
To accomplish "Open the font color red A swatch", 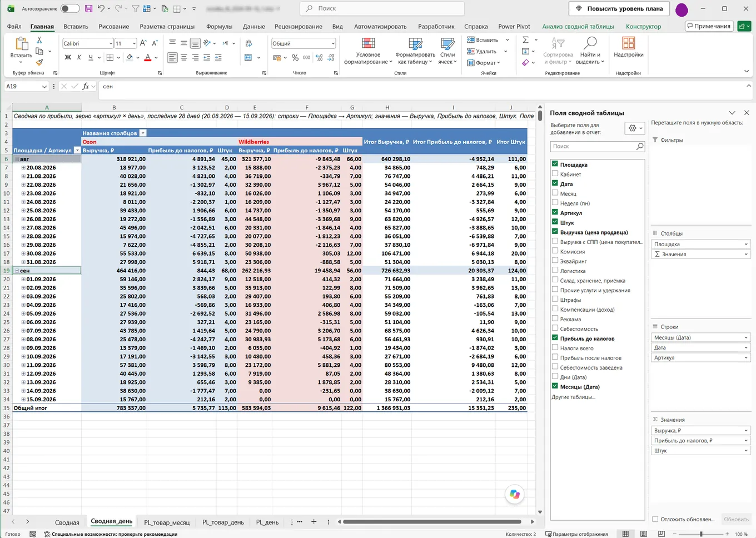I will pyautogui.click(x=147, y=57).
